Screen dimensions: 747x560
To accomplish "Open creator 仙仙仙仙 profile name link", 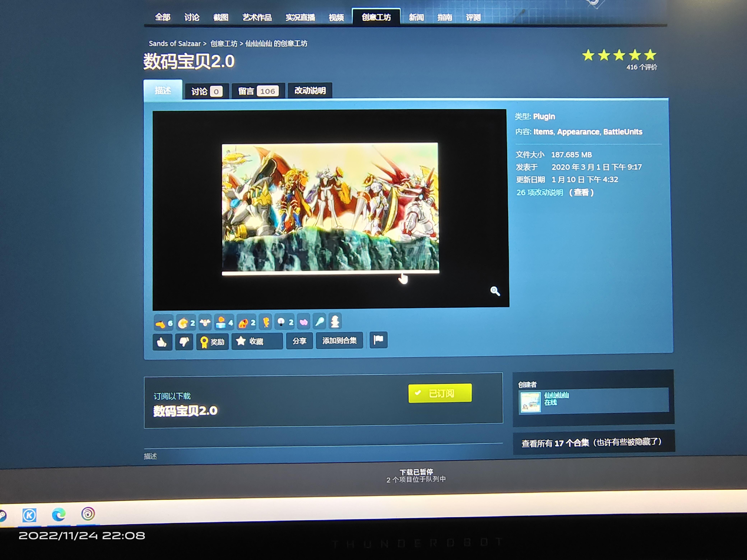I will point(556,395).
